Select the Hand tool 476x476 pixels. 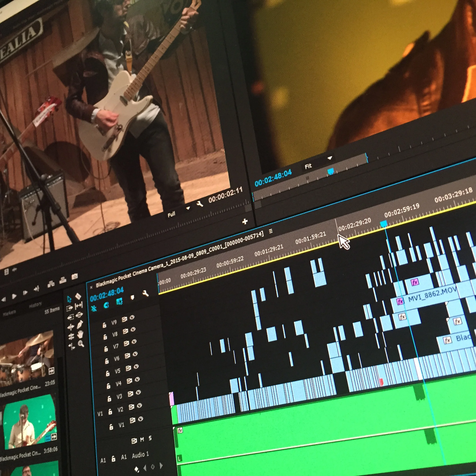80,334
